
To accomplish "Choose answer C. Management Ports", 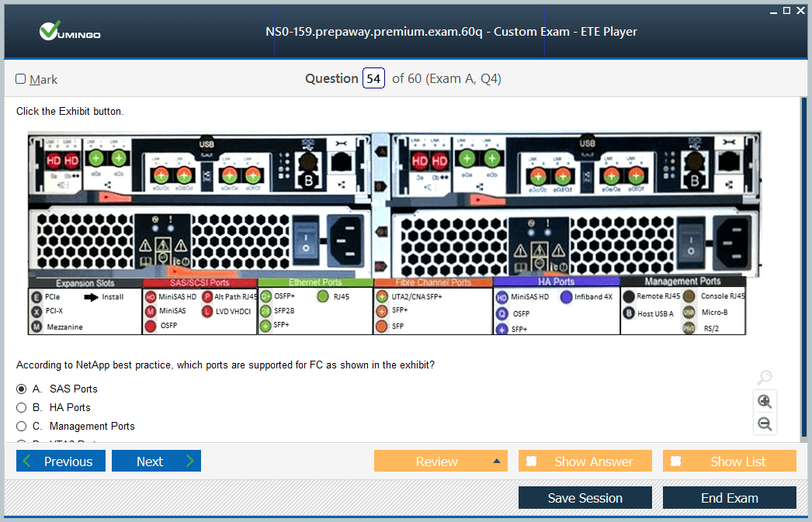I will (x=22, y=426).
